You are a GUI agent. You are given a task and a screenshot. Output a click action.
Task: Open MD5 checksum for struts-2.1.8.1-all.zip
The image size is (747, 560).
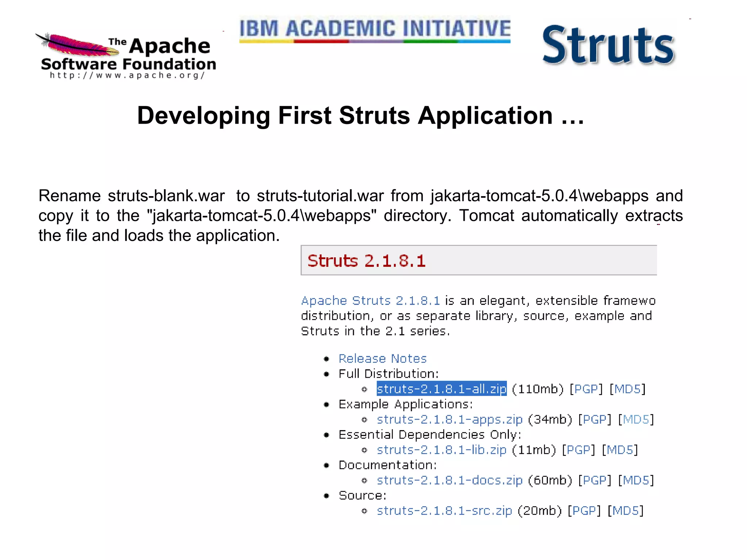[x=627, y=389]
